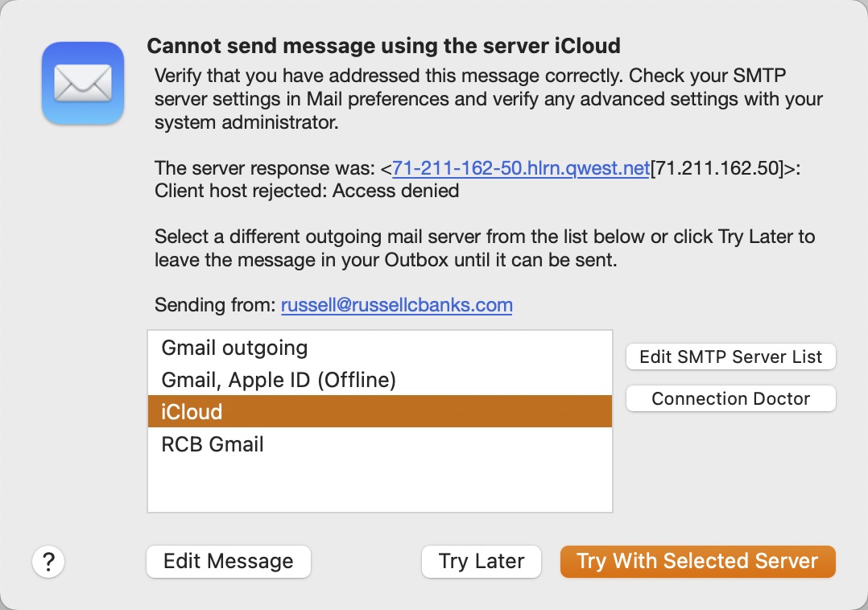Viewport: 868px width, 610px height.
Task: Click the "Sending from:" label
Action: tap(215, 305)
